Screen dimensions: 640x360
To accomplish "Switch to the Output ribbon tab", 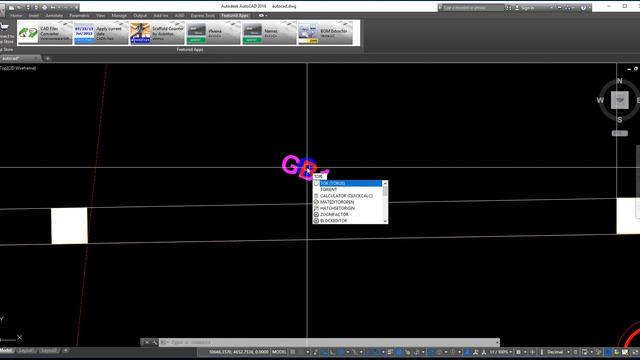I will 140,16.
